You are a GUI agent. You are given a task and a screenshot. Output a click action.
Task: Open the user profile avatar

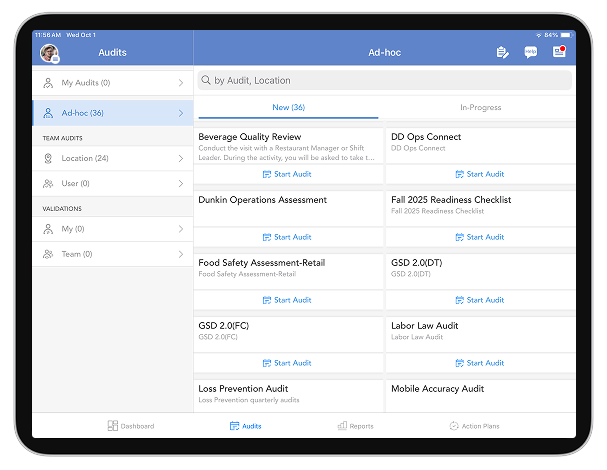(x=48, y=53)
